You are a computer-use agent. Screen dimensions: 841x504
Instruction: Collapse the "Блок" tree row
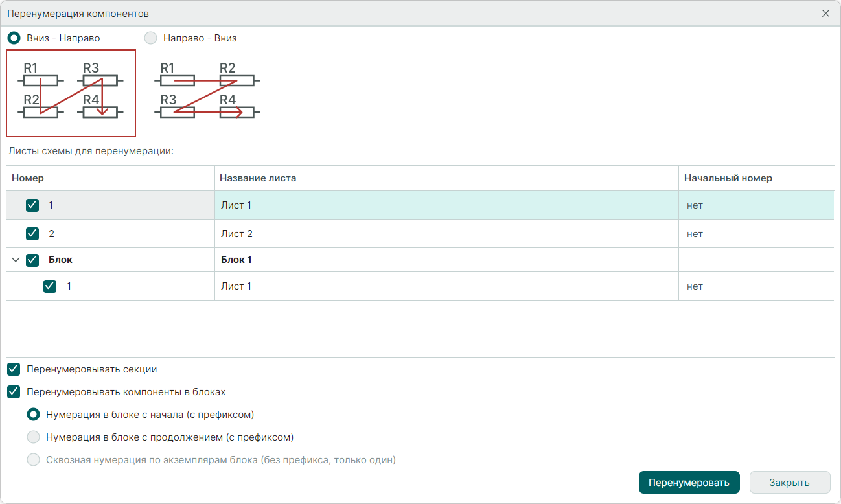[16, 260]
